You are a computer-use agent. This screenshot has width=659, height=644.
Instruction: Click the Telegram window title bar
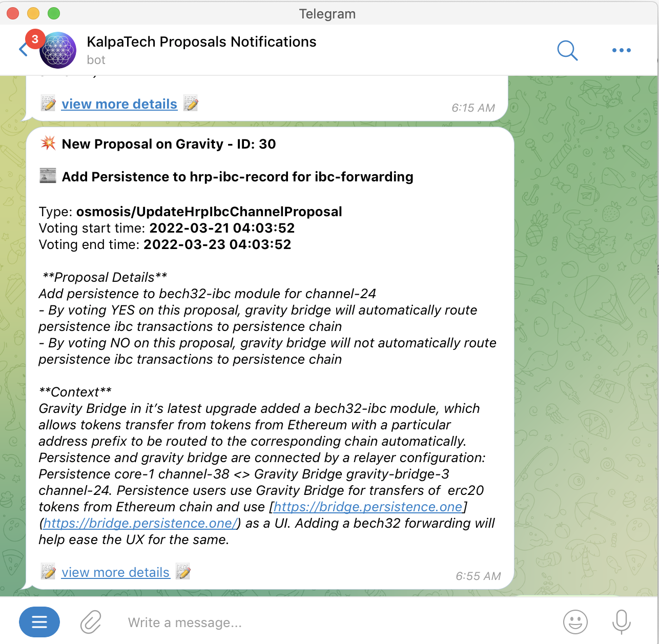point(327,13)
